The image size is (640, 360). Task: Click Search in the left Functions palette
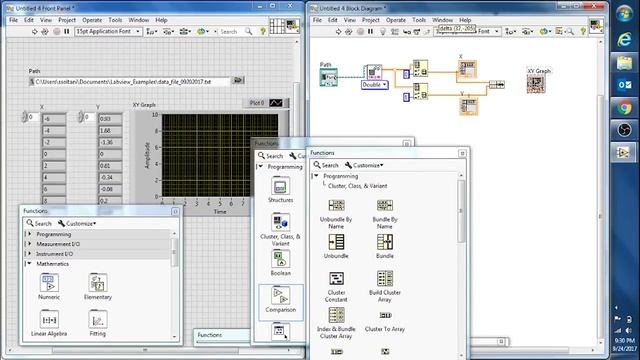[x=39, y=224]
